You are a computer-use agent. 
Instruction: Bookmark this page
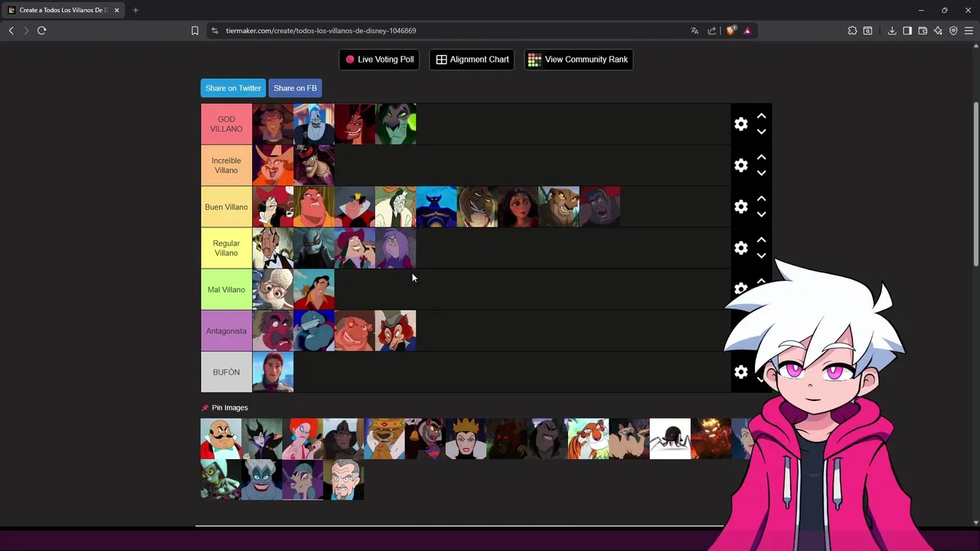pyautogui.click(x=194, y=31)
